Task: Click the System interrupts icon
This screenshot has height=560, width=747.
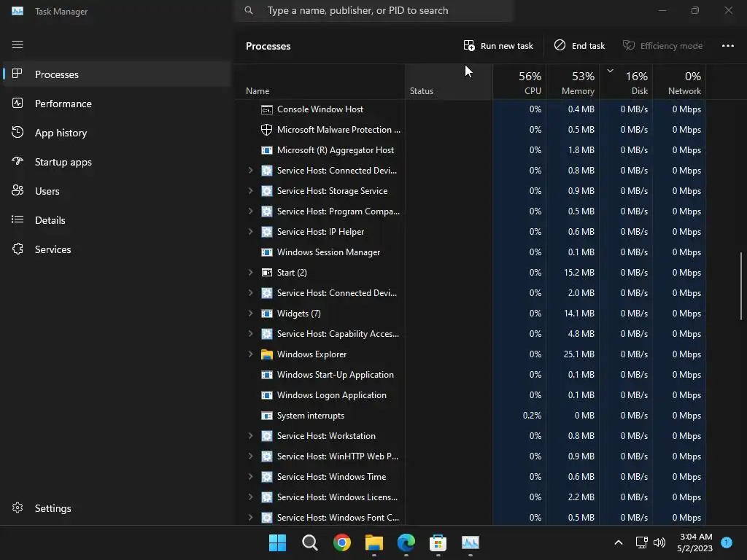Action: [x=267, y=416]
